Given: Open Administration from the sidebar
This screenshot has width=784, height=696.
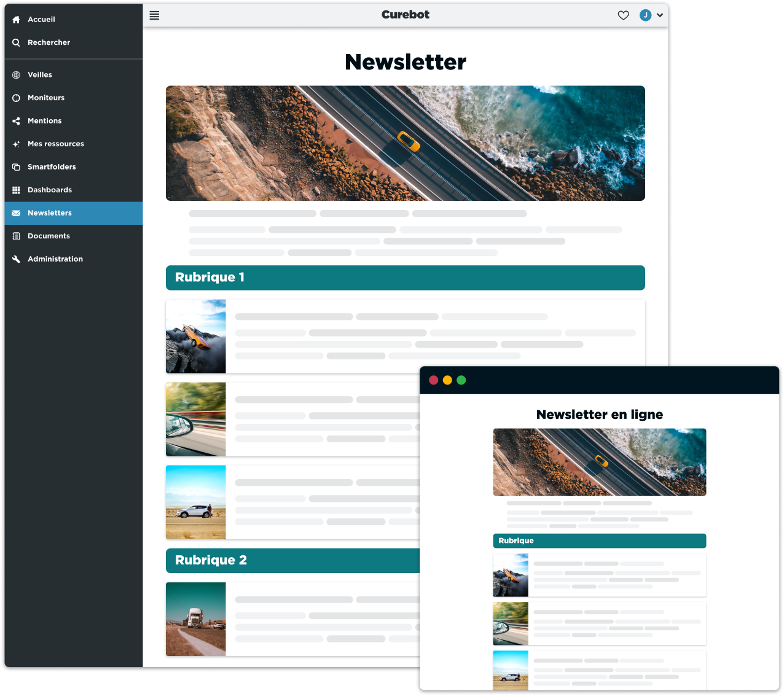Looking at the screenshot, I should 74,259.
